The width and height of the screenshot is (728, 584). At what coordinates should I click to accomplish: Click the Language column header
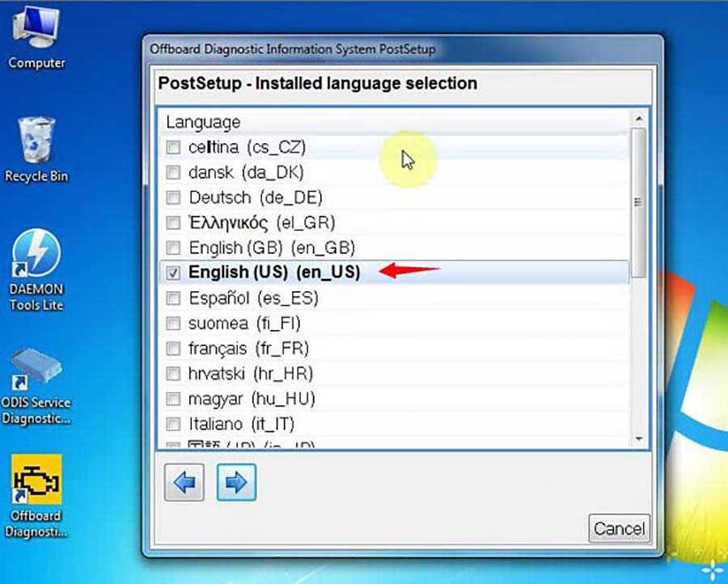[203, 122]
